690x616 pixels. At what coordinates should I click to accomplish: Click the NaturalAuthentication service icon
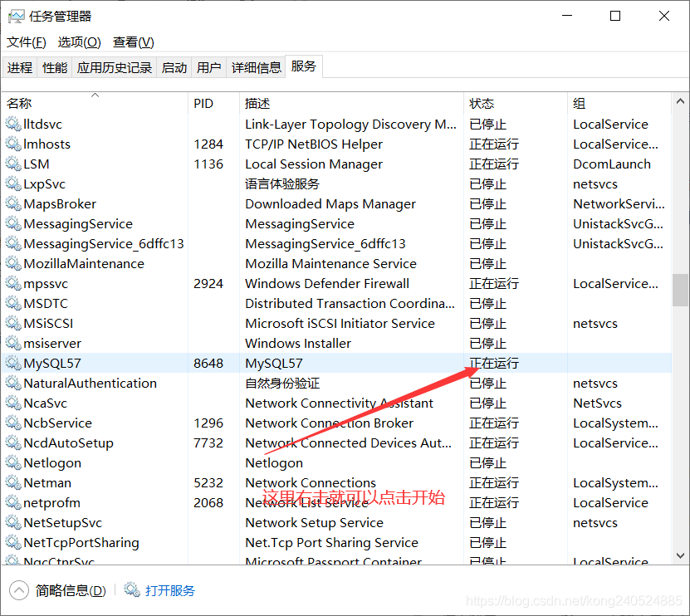[13, 384]
